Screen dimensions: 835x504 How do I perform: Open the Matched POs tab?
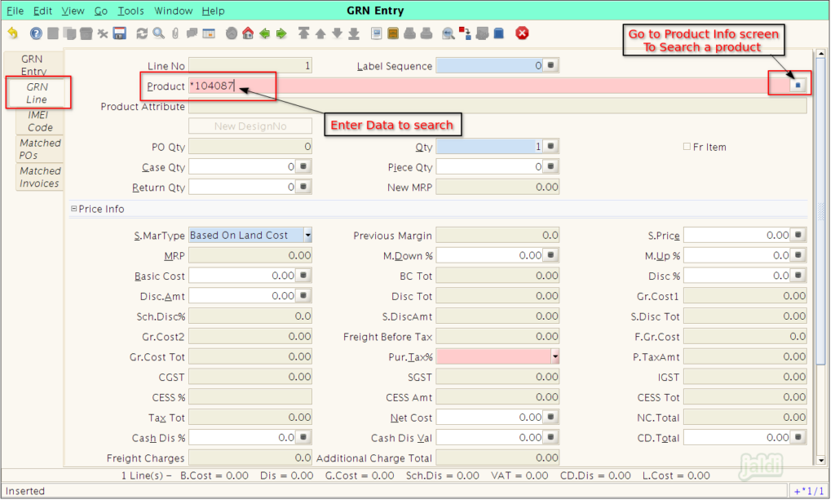coord(40,149)
